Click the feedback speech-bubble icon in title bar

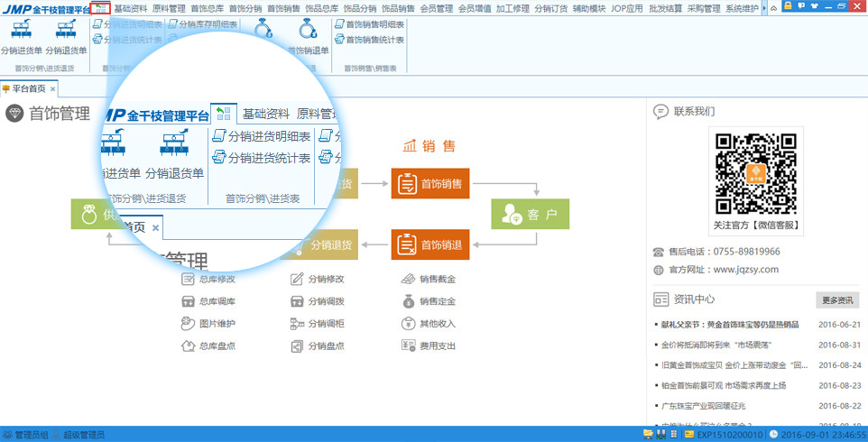(x=801, y=6)
